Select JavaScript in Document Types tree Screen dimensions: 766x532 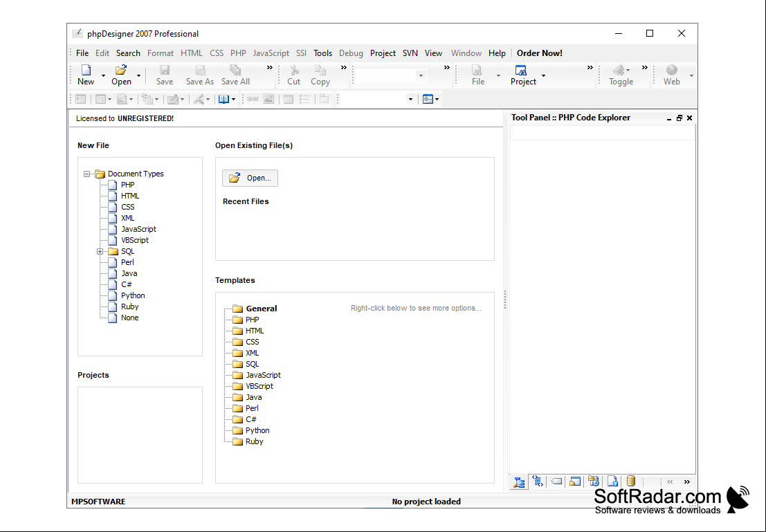coord(139,229)
